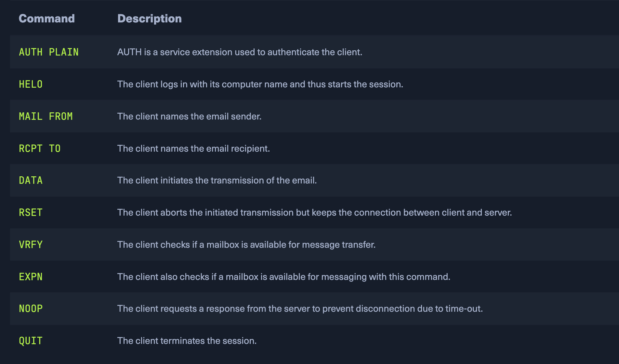Click the Command column header
This screenshot has width=619, height=364.
(46, 19)
